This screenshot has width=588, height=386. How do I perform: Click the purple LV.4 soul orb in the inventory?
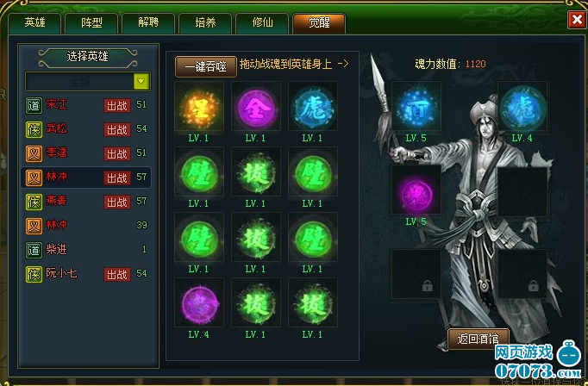(199, 304)
